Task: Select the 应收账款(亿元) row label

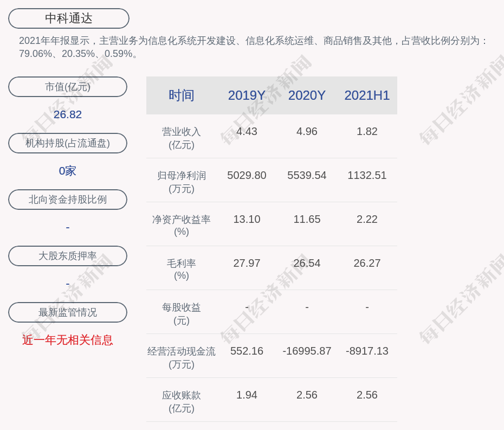Action: [181, 402]
